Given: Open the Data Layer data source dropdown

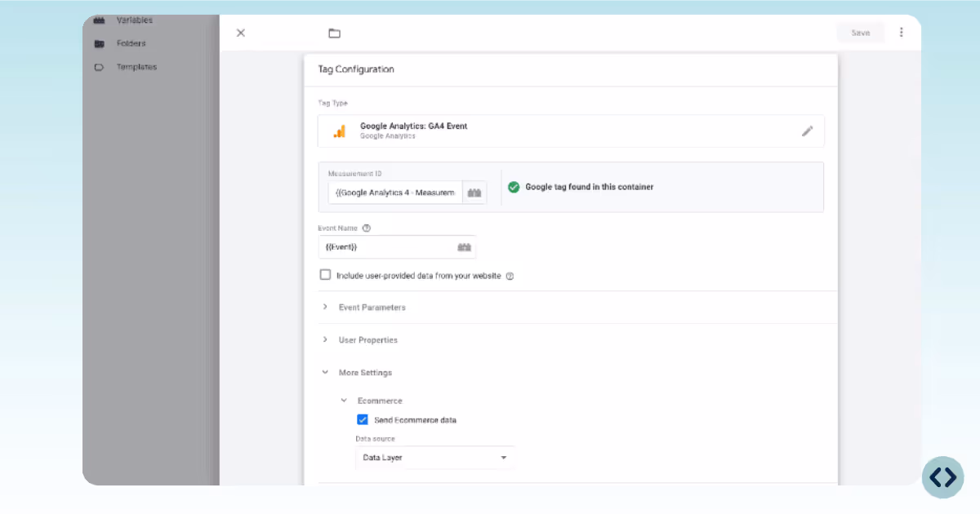Looking at the screenshot, I should point(435,458).
